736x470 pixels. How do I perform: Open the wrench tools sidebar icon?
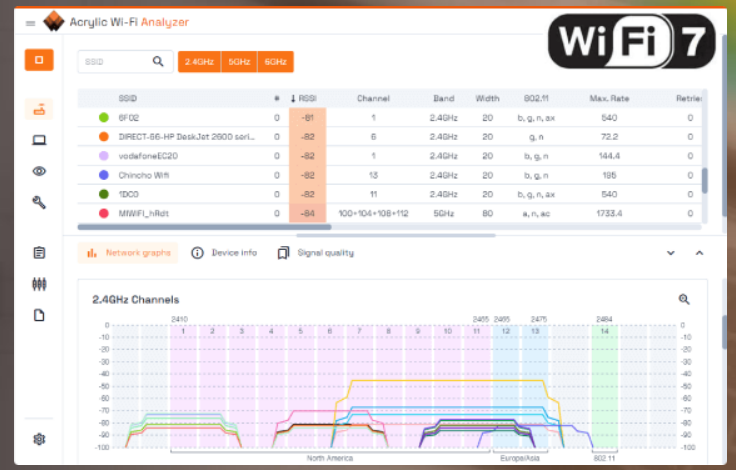39,202
